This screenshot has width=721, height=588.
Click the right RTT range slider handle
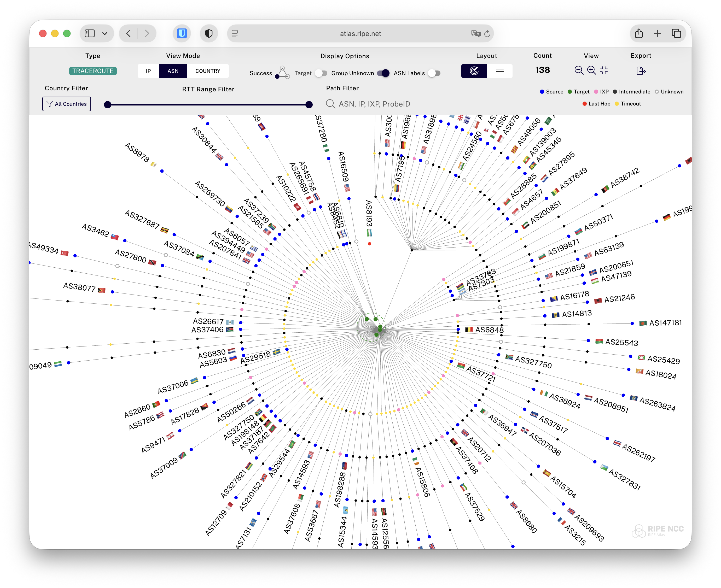tap(309, 105)
